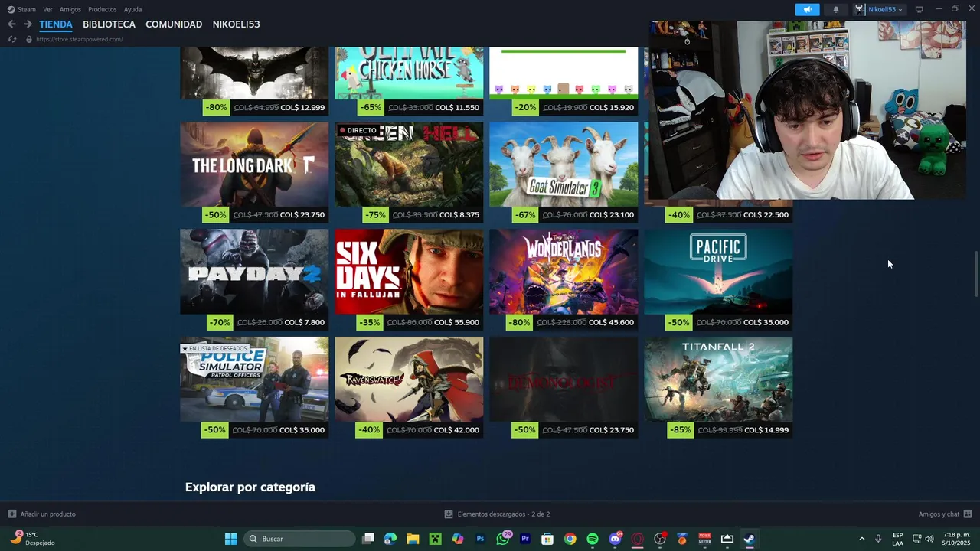Click the plus icon for Añadir un producto

[x=11, y=514]
